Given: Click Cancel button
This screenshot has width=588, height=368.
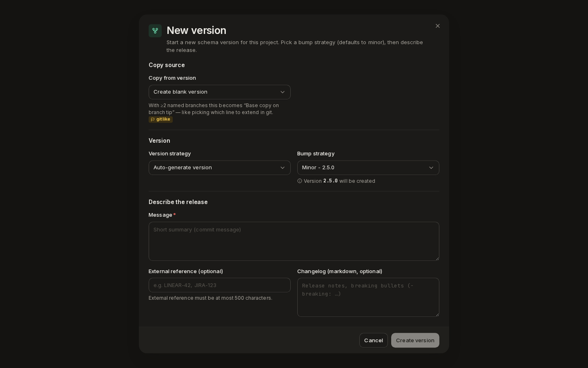Looking at the screenshot, I should pyautogui.click(x=374, y=340).
